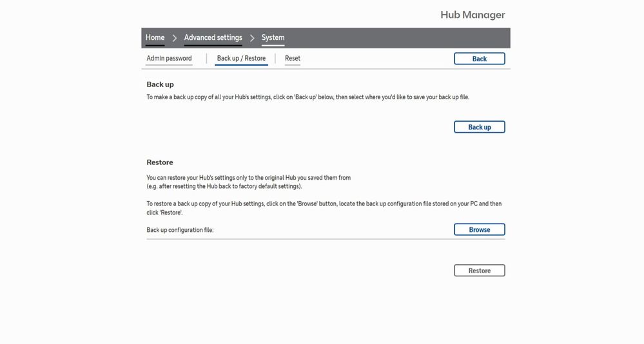Select the System breadcrumb item
The height and width of the screenshot is (344, 644).
point(273,38)
